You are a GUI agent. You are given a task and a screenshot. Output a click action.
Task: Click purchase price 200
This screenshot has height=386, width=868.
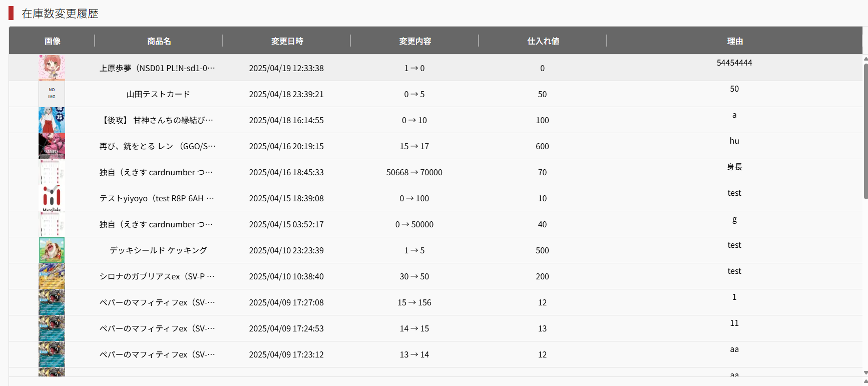click(543, 276)
